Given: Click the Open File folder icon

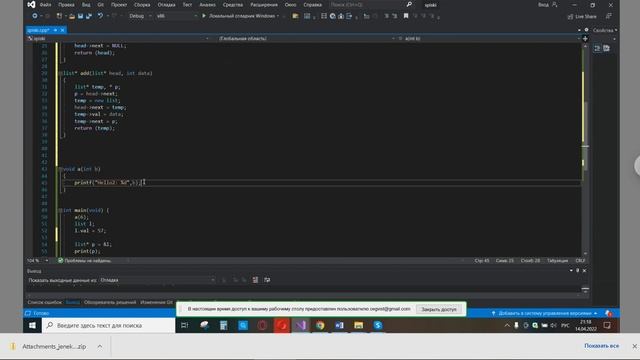Looking at the screenshot, I should 72,16.
